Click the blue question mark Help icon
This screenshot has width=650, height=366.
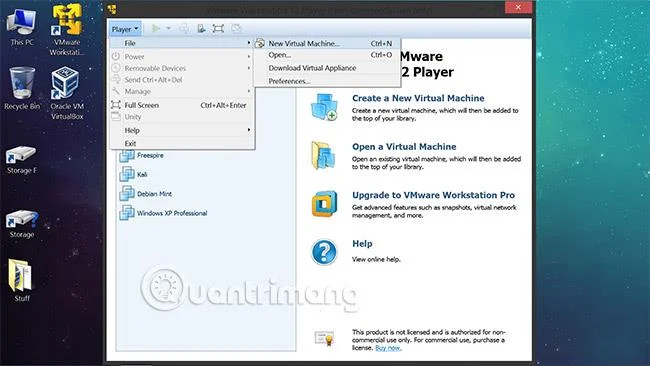coord(324,252)
